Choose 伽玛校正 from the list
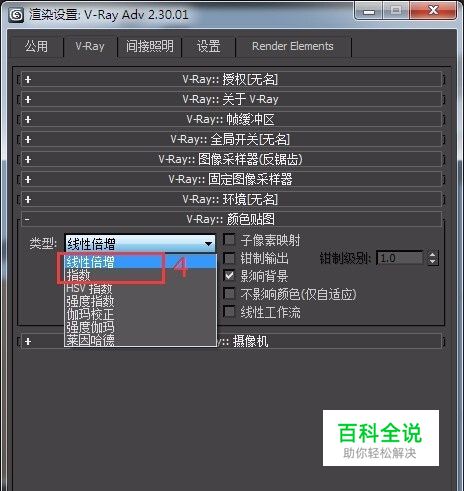 [140, 314]
